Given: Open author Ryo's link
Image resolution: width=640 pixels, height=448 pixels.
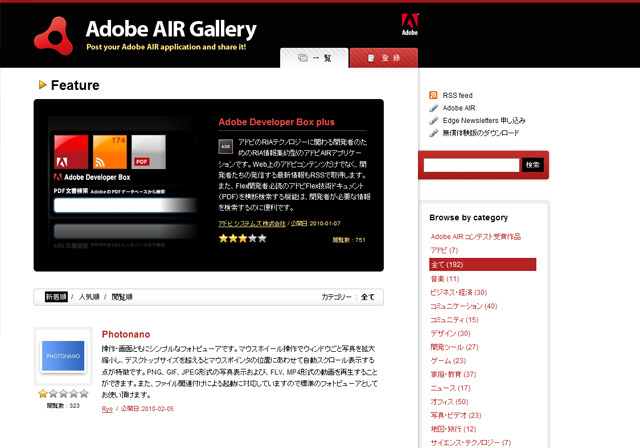Looking at the screenshot, I should click(x=107, y=408).
